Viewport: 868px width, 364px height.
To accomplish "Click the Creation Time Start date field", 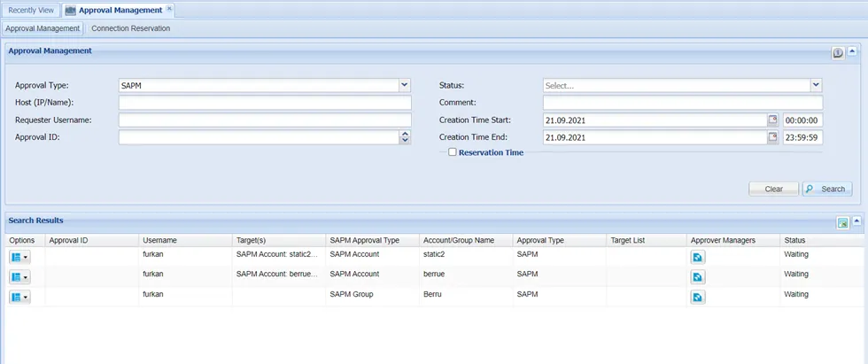I will [x=655, y=120].
